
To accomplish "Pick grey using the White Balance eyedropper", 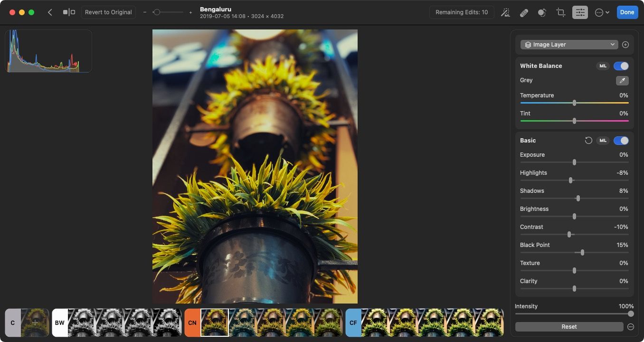I will [x=622, y=80].
